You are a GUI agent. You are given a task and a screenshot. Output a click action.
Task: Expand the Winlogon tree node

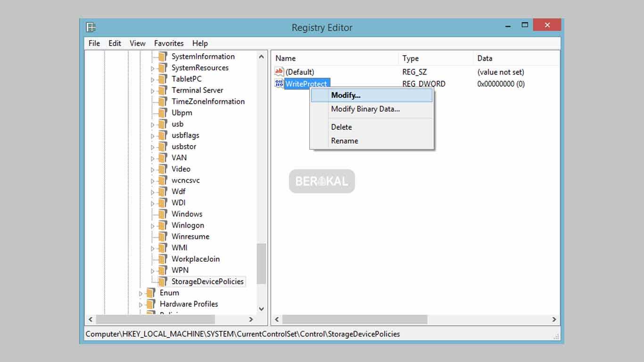click(152, 225)
